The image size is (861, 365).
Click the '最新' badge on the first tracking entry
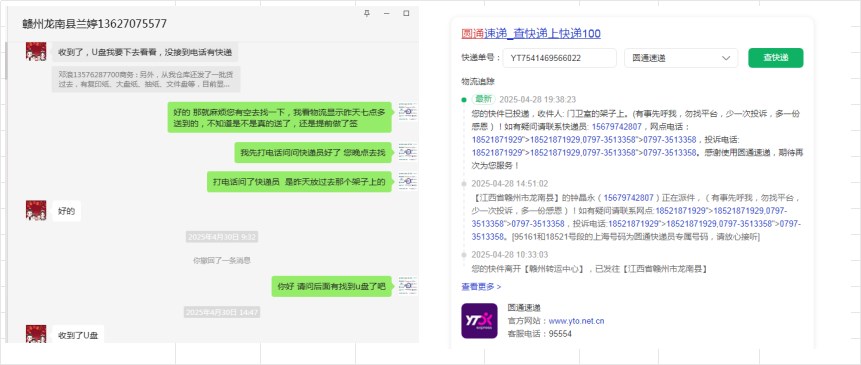[x=484, y=99]
